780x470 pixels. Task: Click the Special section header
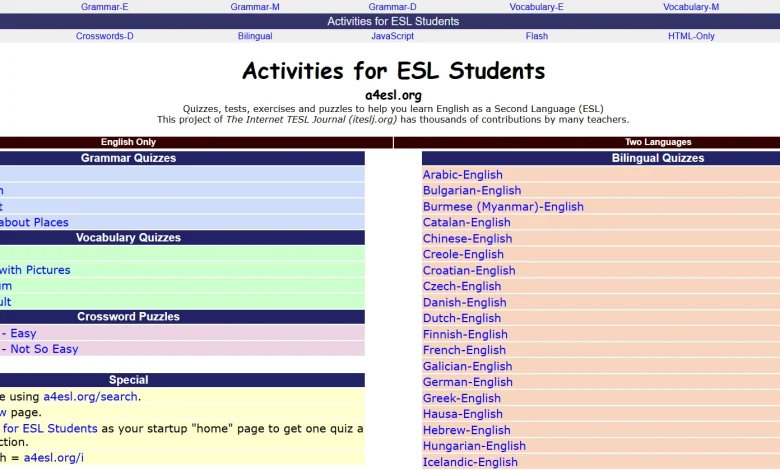point(128,380)
